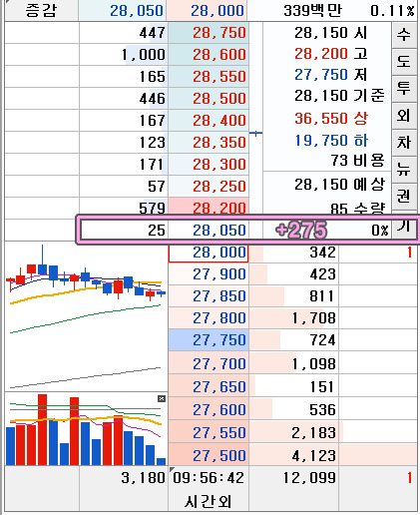
Task: Select the 도 side tab
Action: [404, 62]
